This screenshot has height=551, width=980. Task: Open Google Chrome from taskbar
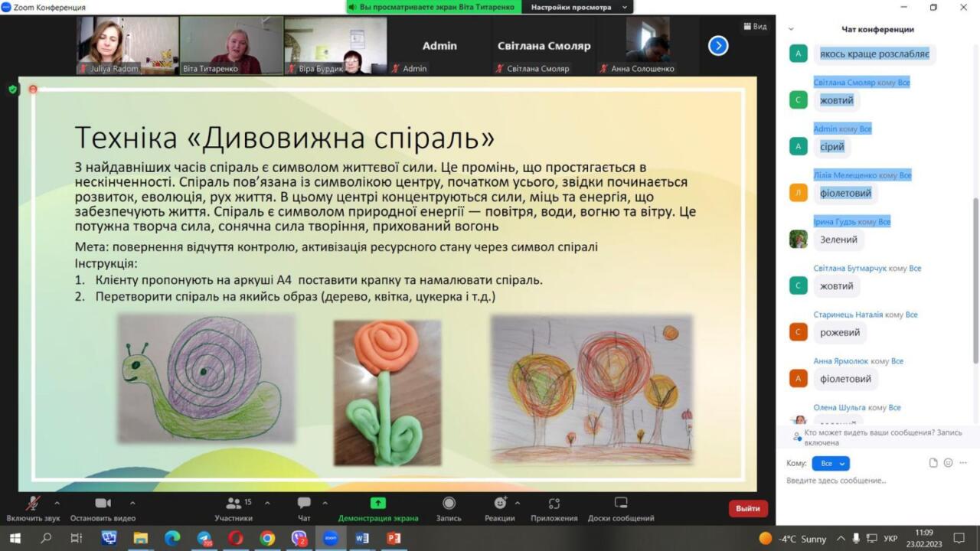267,538
